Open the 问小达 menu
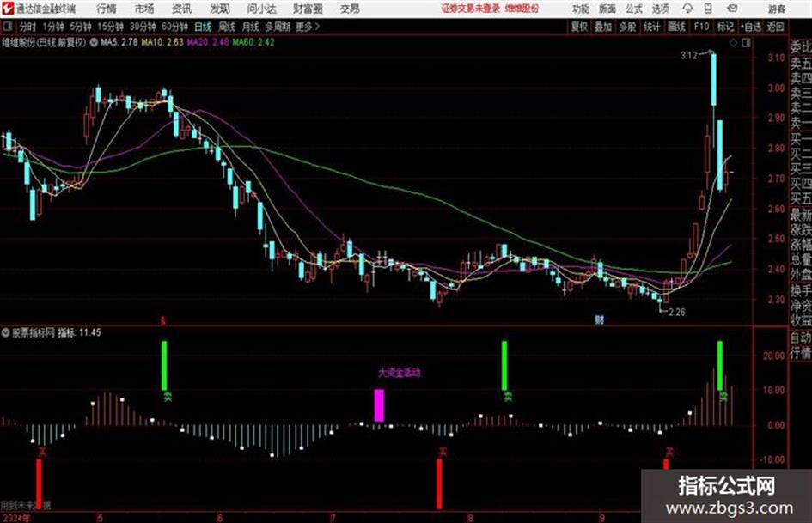 tap(261, 9)
